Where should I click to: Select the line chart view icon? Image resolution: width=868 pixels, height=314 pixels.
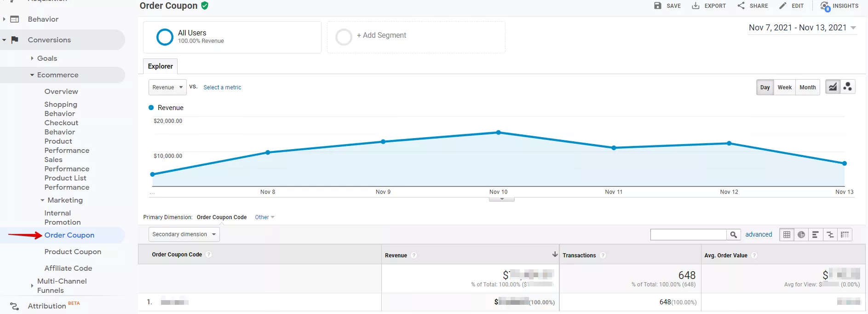[x=833, y=87]
